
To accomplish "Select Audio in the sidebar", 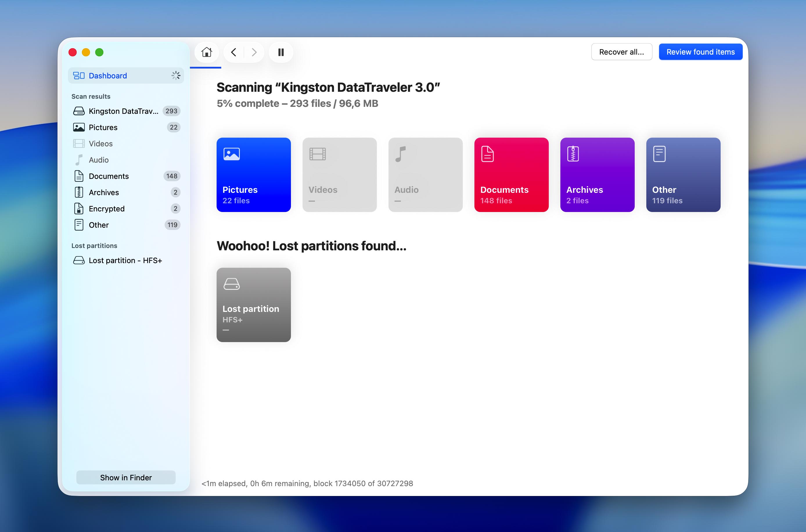I will pyautogui.click(x=126, y=160).
